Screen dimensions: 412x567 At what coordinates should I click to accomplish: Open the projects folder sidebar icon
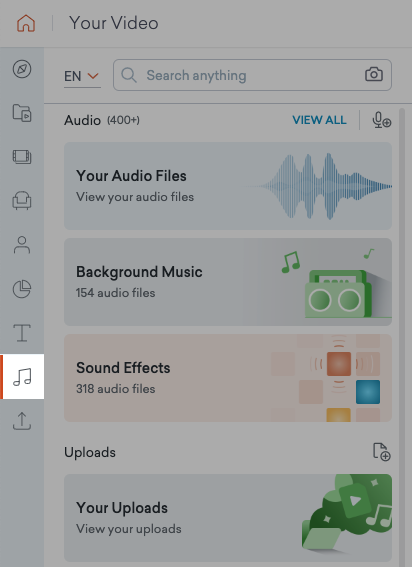tap(22, 113)
